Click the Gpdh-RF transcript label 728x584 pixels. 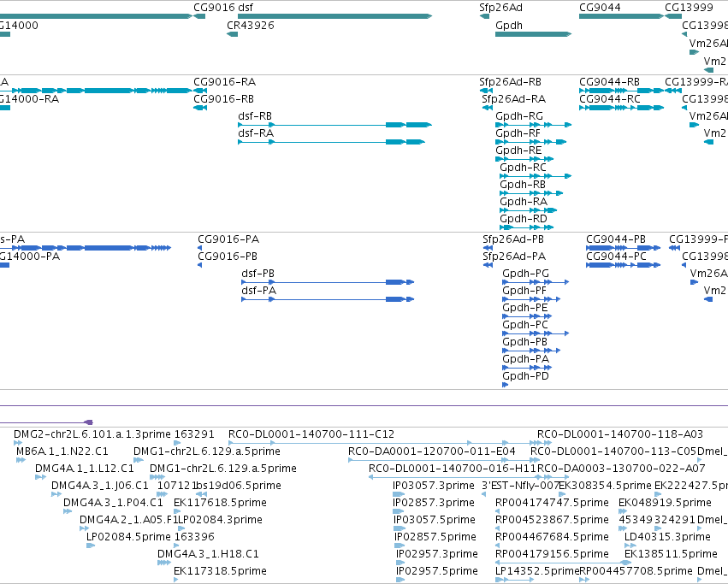[518, 133]
